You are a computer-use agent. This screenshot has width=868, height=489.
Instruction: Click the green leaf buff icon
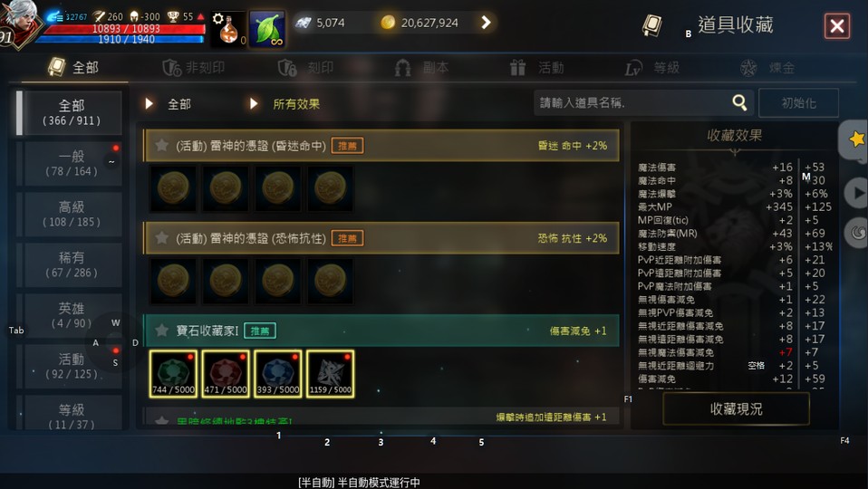pyautogui.click(x=266, y=28)
